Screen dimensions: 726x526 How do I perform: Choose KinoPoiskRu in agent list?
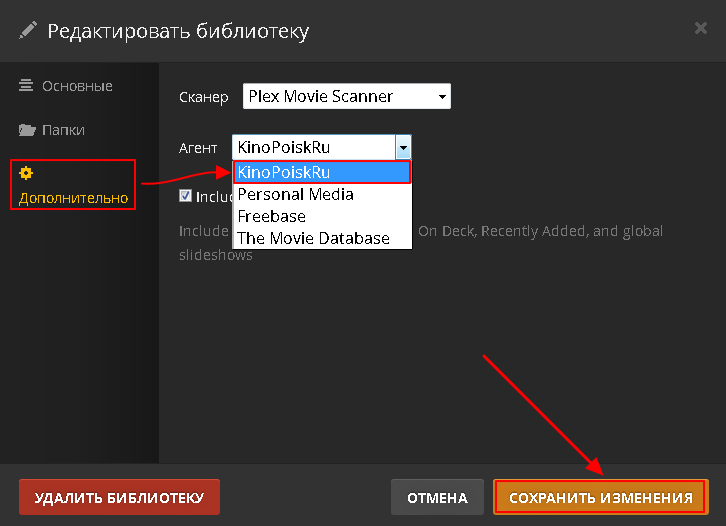point(322,172)
